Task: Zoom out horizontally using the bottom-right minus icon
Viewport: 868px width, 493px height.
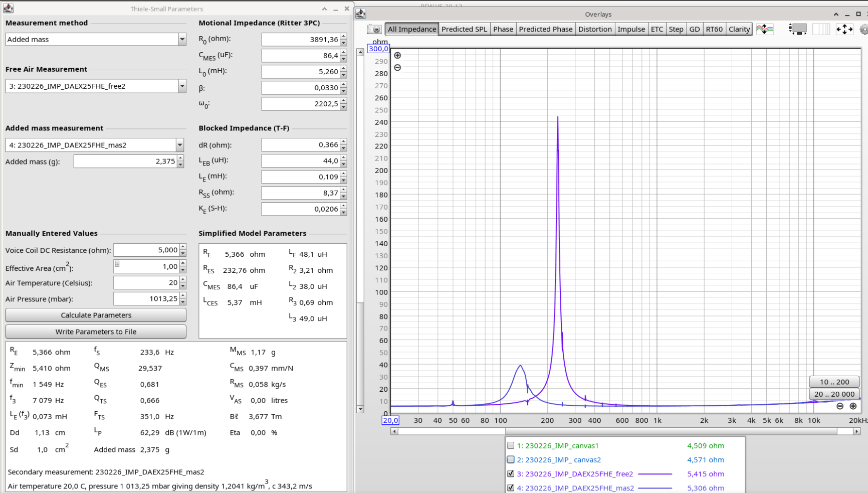Action: [x=840, y=406]
